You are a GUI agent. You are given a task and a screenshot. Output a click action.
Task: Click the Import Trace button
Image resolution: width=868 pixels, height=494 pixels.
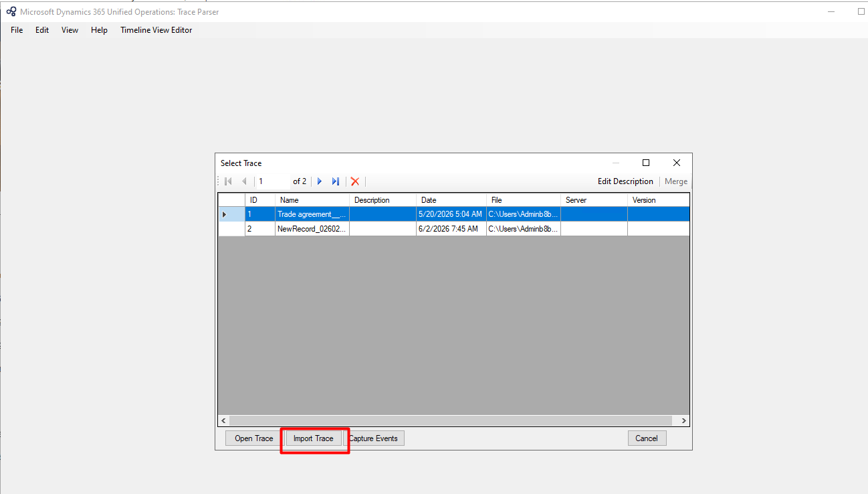point(314,438)
